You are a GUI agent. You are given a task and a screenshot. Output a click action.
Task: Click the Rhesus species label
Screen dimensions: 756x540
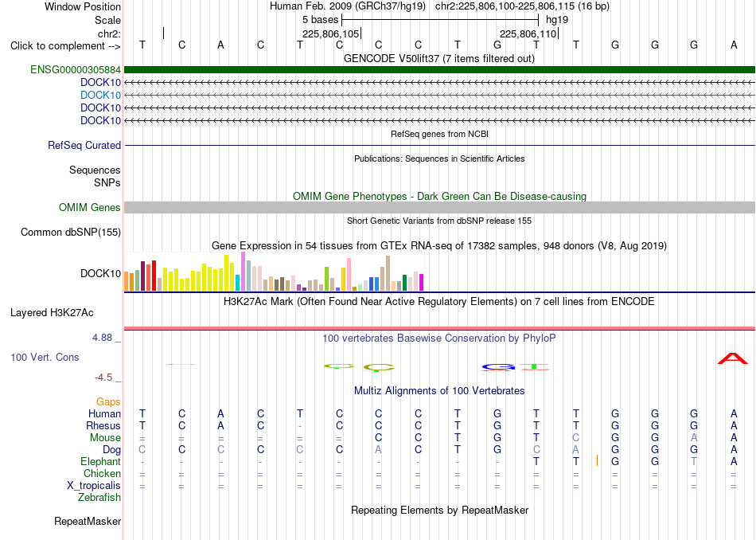tap(103, 425)
